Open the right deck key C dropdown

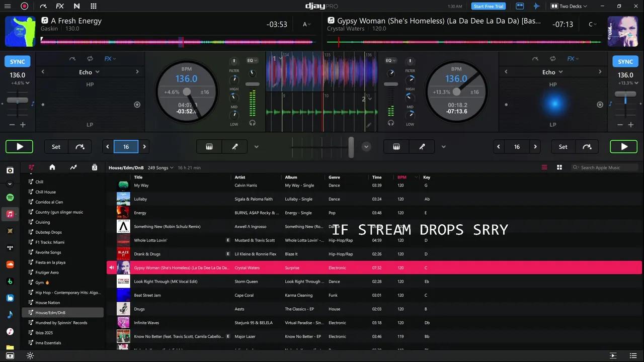(593, 24)
